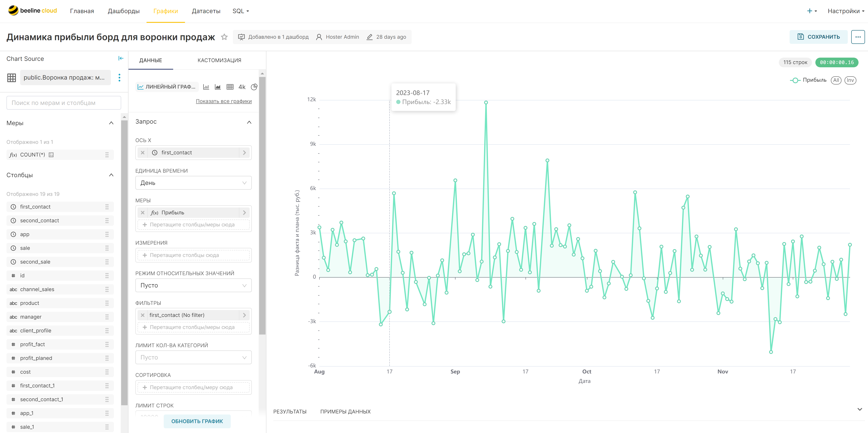Collapse the Столбцы section
The height and width of the screenshot is (433, 868).
pyautogui.click(x=111, y=175)
